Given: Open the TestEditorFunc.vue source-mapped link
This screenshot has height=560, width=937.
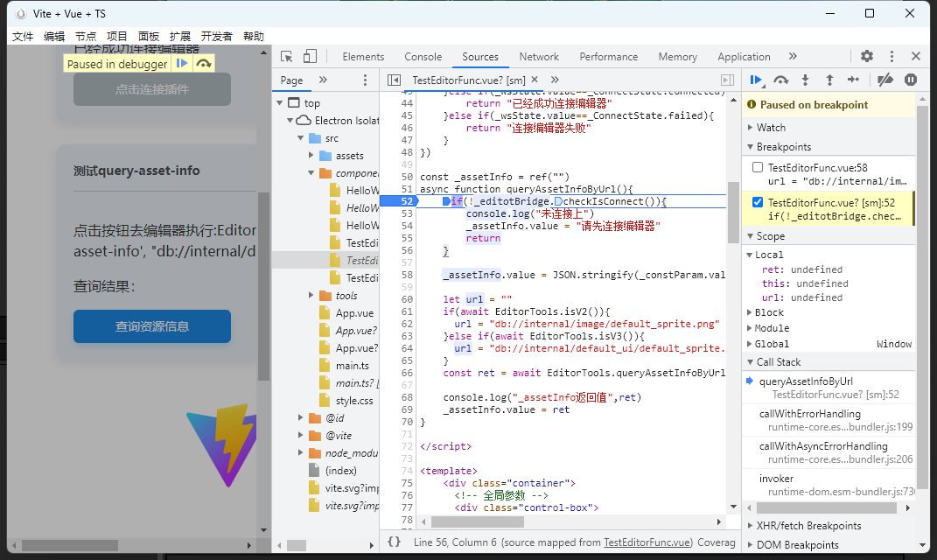Looking at the screenshot, I should 647,542.
